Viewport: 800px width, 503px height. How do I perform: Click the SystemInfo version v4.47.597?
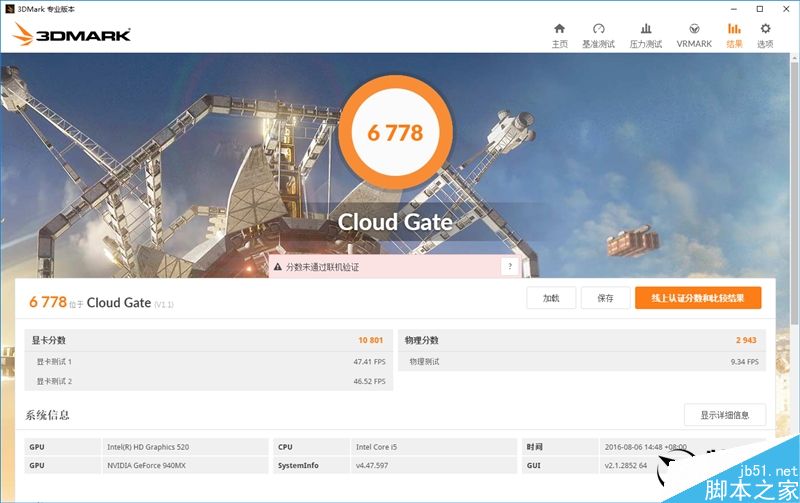[372, 465]
